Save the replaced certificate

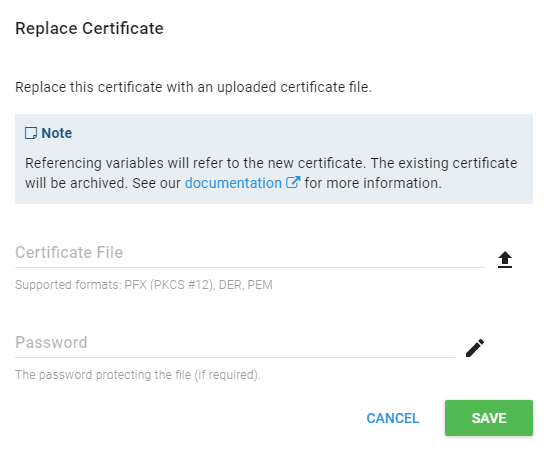point(489,418)
